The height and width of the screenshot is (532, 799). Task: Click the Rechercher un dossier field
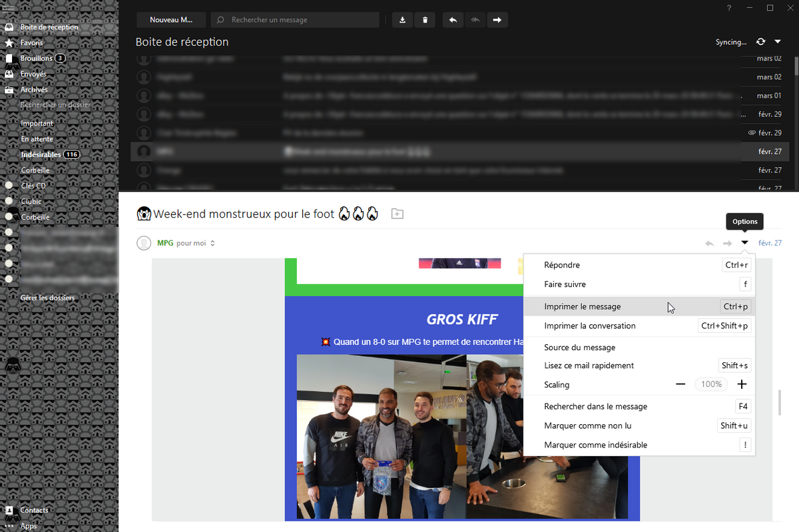click(56, 105)
